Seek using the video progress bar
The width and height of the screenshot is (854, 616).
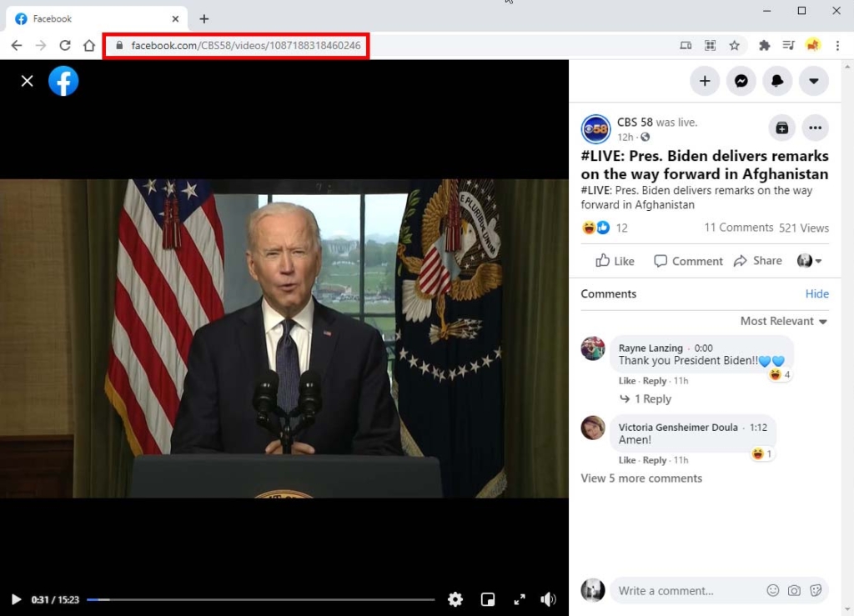[x=259, y=598]
